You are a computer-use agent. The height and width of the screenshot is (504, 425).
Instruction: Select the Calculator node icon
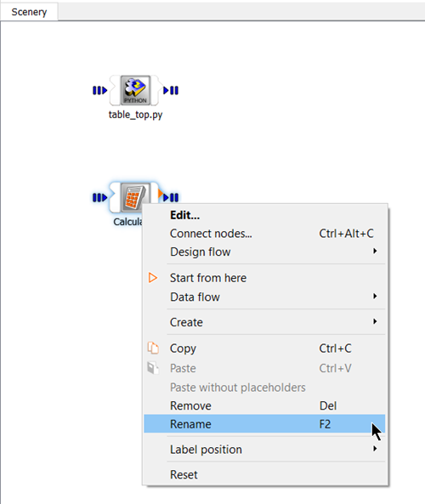135,197
